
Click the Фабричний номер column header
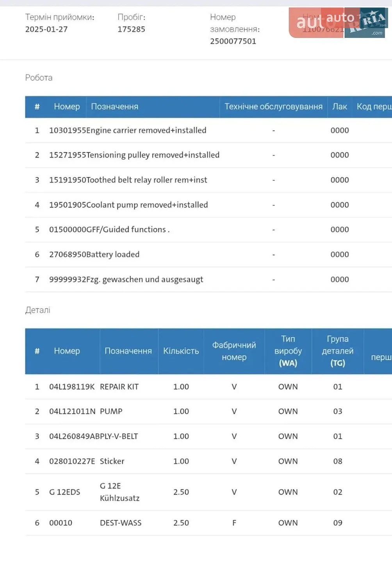click(234, 351)
